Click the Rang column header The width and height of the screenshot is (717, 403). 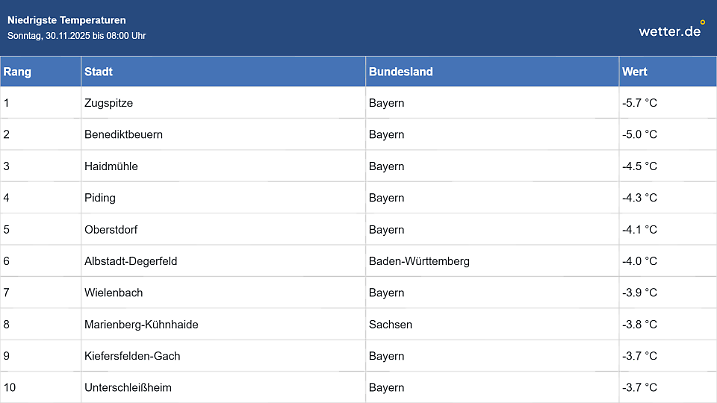pyautogui.click(x=16, y=72)
